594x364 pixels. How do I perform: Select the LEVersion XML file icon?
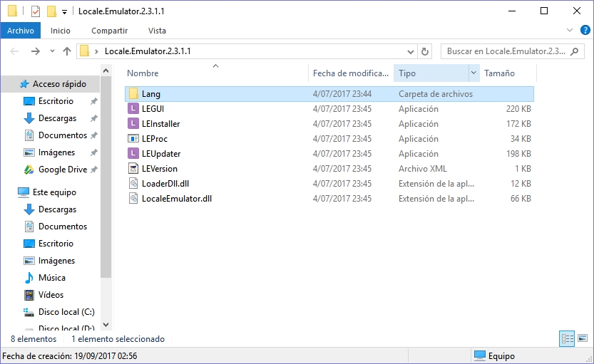coord(133,168)
